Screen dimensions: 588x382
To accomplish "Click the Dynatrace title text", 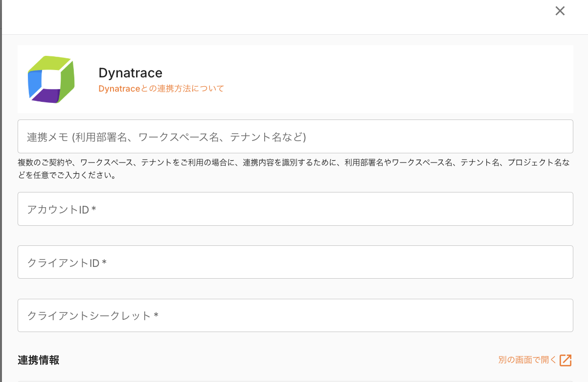I will pos(130,73).
